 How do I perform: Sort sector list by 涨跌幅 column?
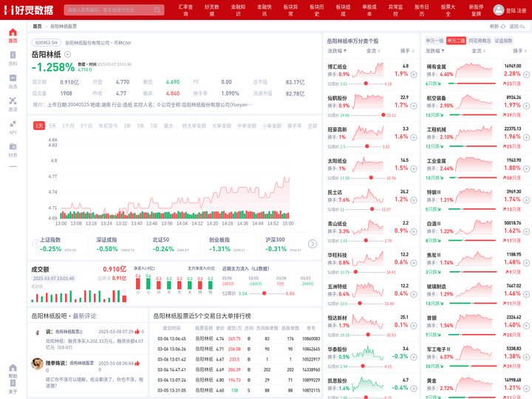coord(435,51)
